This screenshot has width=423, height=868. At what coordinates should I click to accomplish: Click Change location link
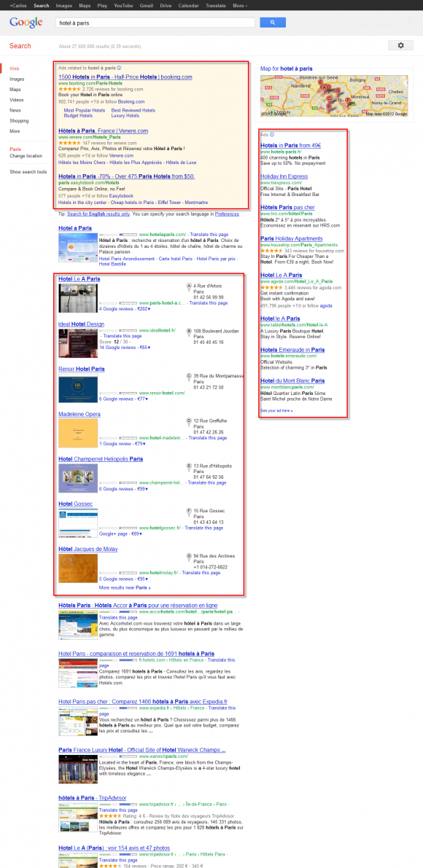click(26, 156)
